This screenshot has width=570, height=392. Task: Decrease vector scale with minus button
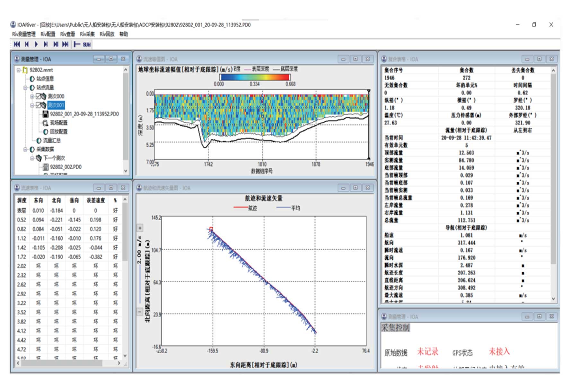point(140,311)
